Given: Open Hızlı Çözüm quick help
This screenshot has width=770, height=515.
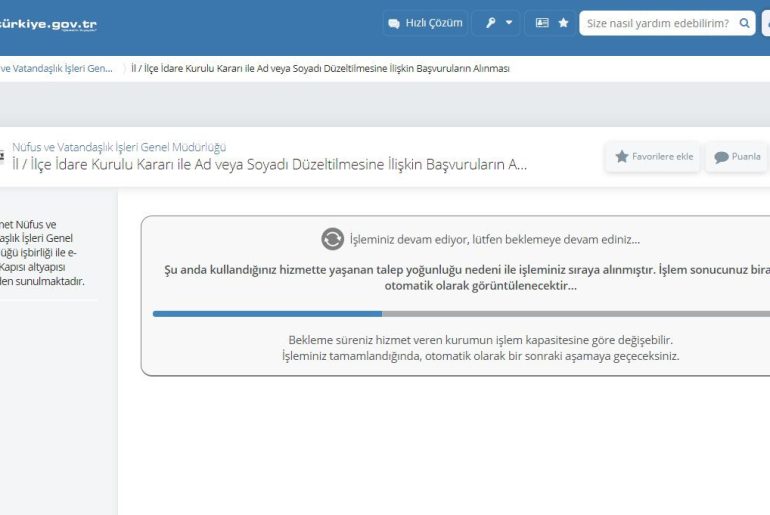Looking at the screenshot, I should point(425,23).
